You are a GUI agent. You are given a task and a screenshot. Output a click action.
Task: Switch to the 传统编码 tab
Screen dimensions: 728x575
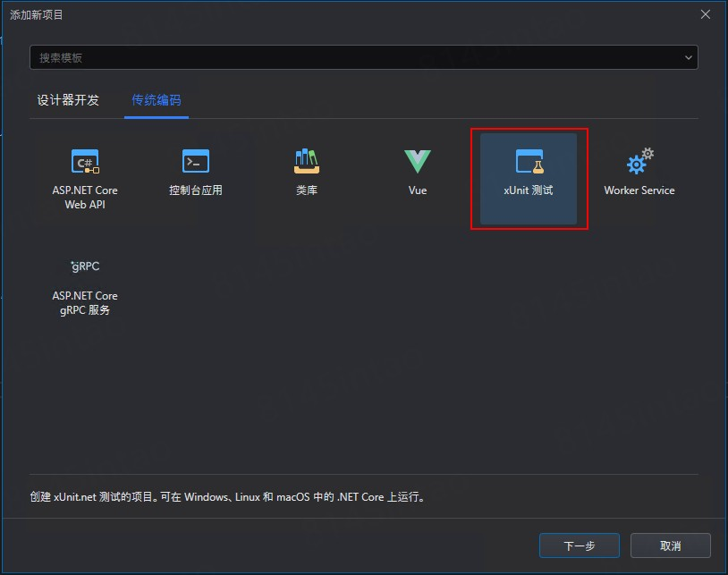point(156,100)
